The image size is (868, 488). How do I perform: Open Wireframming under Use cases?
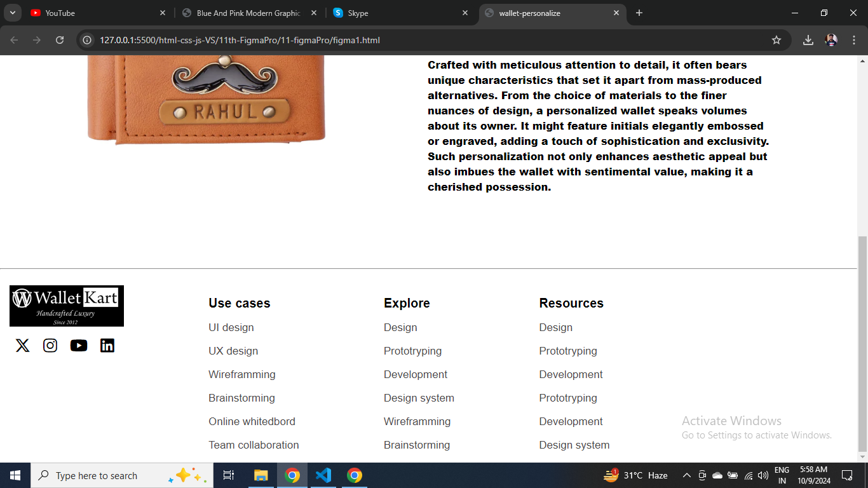pos(242,374)
